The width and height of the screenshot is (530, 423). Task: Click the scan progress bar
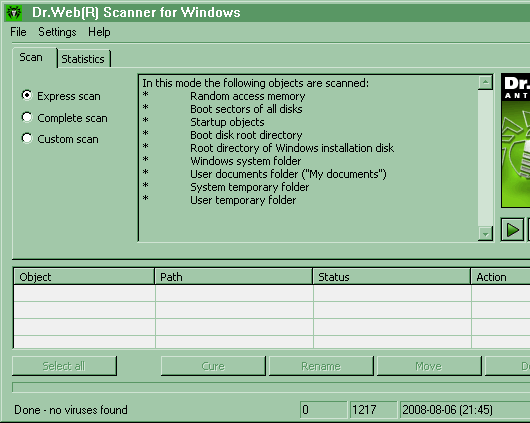pos(271,387)
